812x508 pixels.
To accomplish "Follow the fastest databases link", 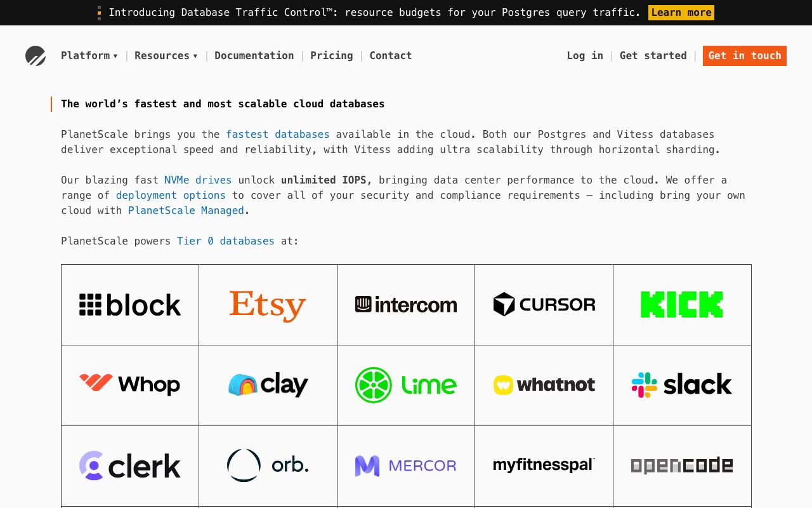I will (277, 135).
